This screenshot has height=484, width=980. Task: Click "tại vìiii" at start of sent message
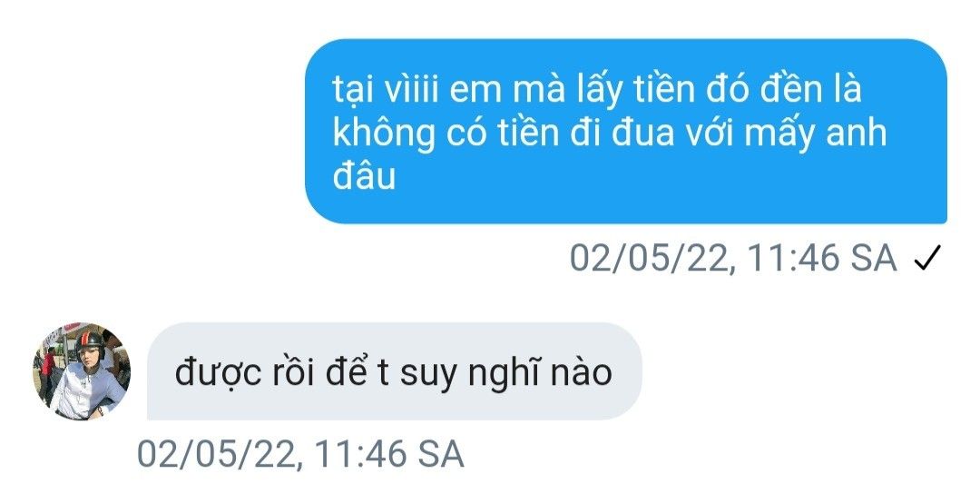[387, 92]
